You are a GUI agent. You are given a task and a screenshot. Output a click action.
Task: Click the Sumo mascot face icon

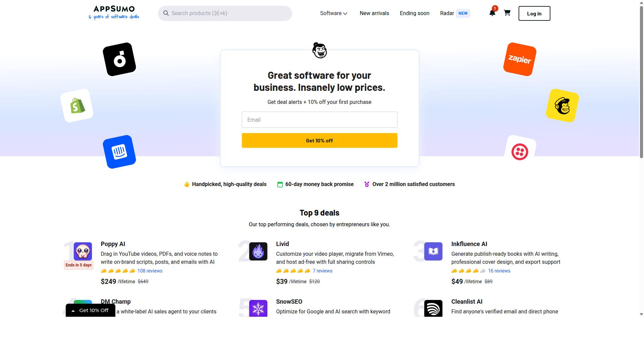(x=320, y=50)
